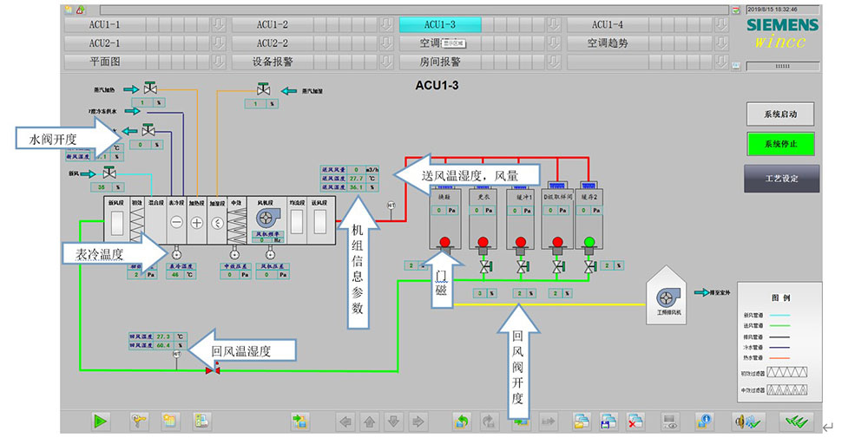Click the steam humidifying valve symbol
The image size is (868, 438).
[264, 88]
